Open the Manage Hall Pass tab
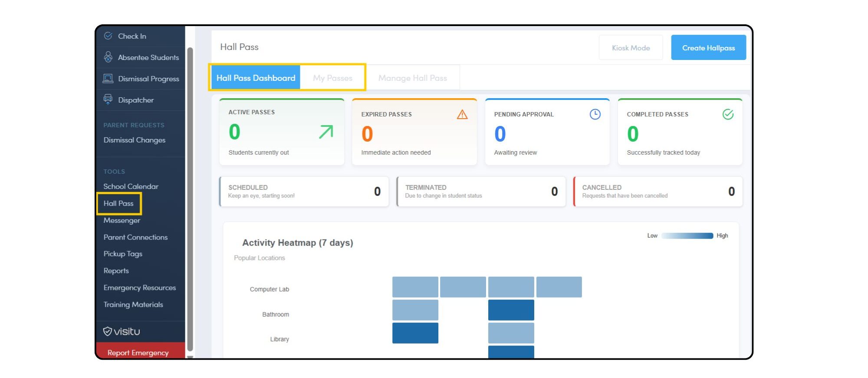 tap(412, 78)
